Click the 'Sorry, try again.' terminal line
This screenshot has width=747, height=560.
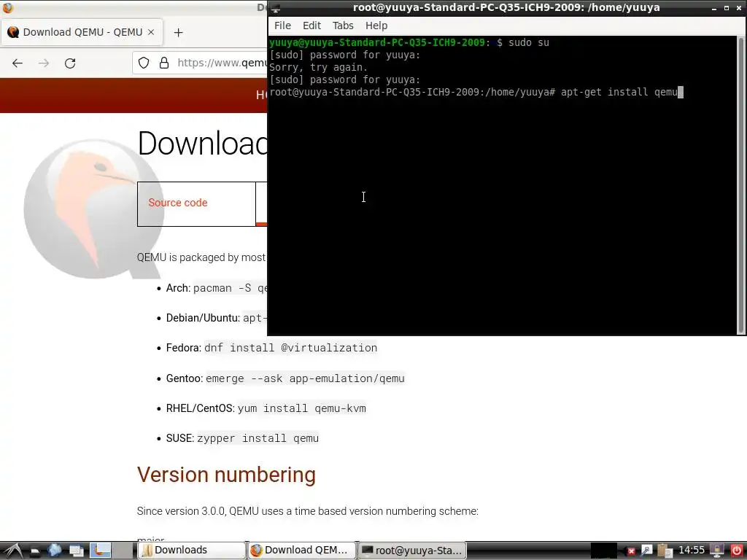point(318,67)
